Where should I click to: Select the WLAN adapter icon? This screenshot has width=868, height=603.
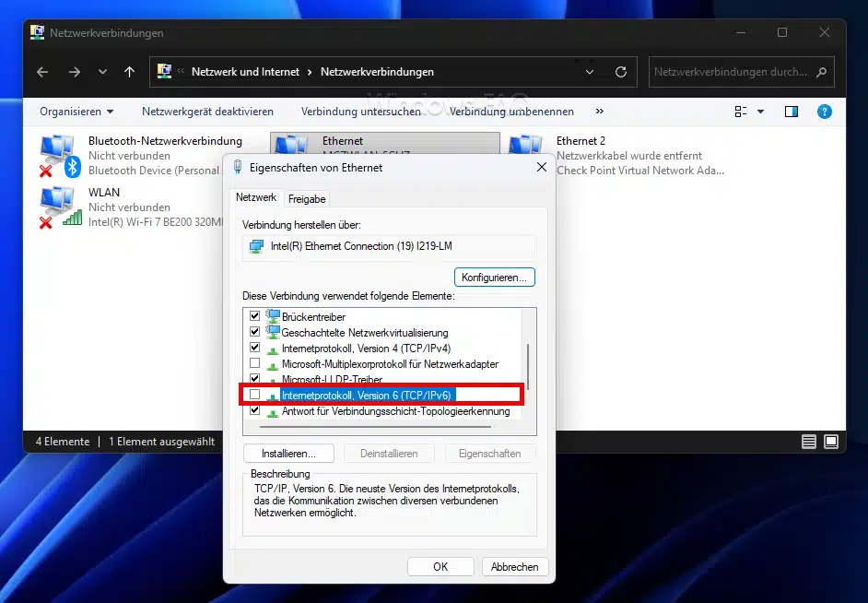click(x=59, y=207)
